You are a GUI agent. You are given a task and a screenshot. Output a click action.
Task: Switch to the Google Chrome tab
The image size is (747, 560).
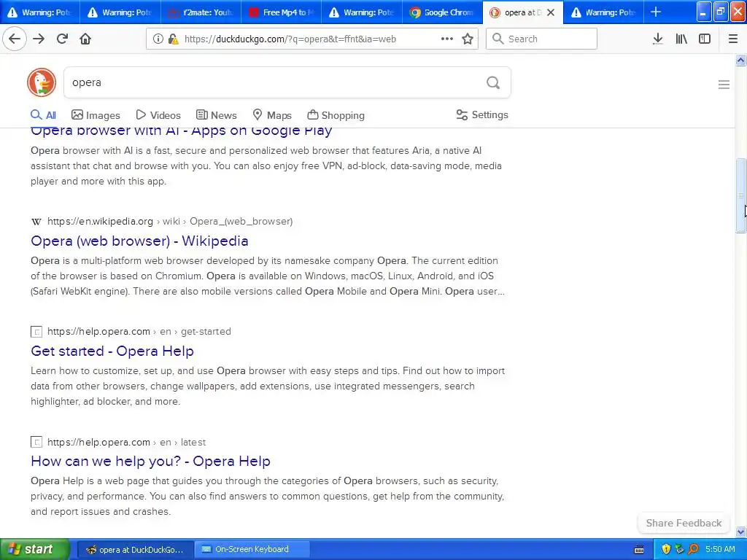442,12
